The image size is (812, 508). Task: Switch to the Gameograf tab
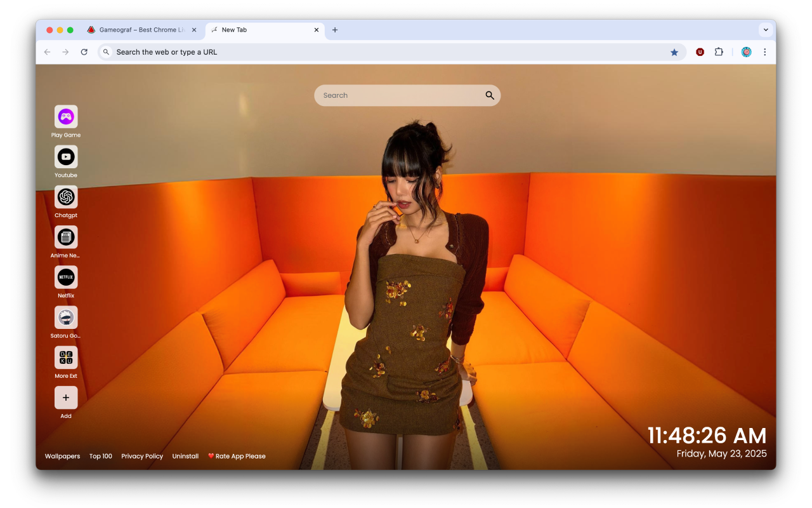(143, 30)
